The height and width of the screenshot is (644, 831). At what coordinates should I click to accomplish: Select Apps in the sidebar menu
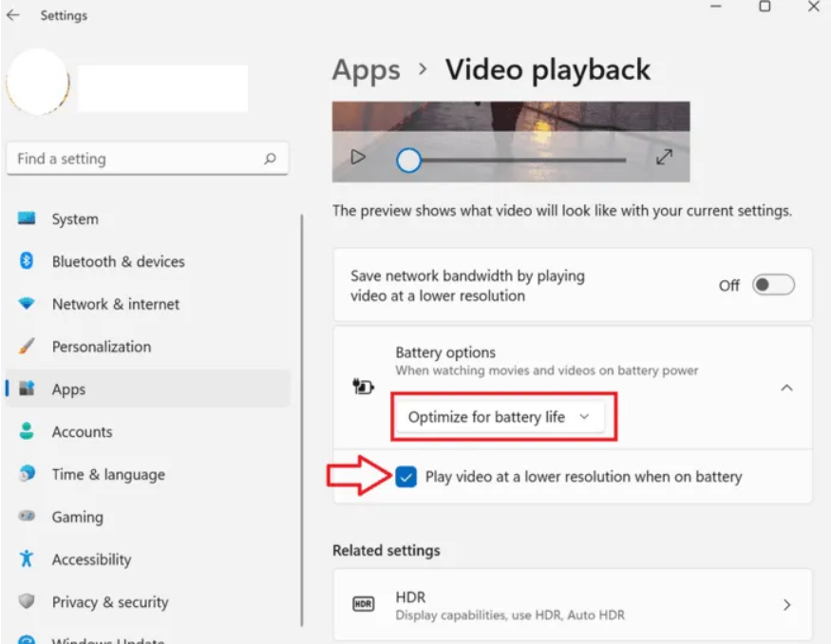(68, 389)
